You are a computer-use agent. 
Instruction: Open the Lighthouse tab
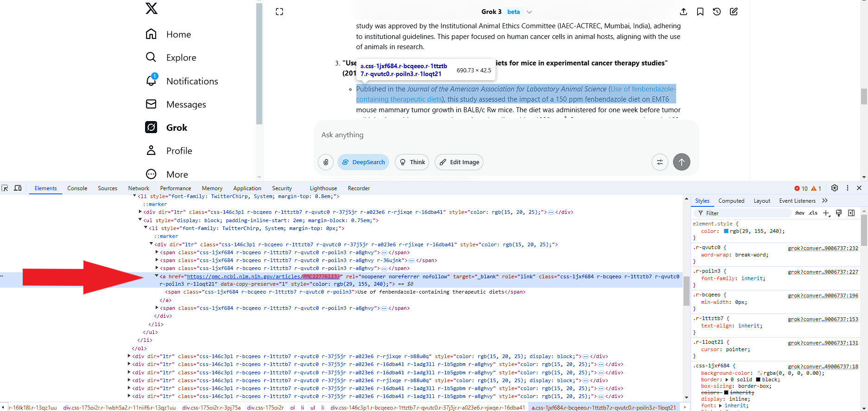[323, 188]
